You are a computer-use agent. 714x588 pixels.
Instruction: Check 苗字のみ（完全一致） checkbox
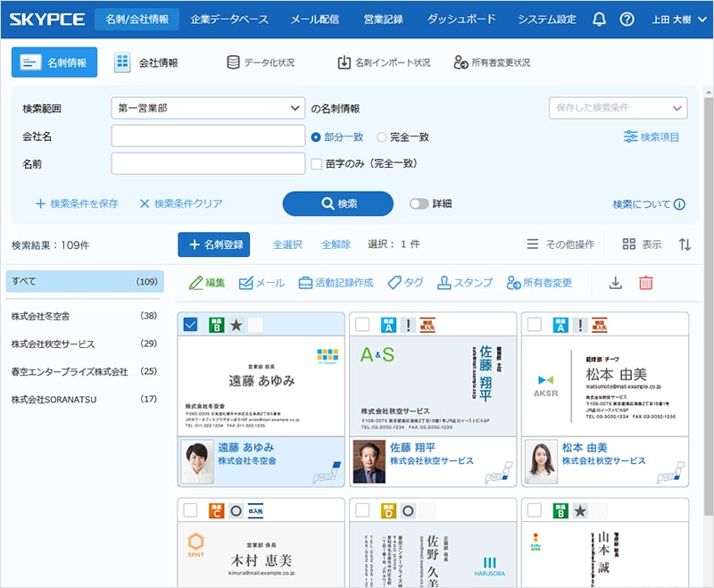pos(317,164)
